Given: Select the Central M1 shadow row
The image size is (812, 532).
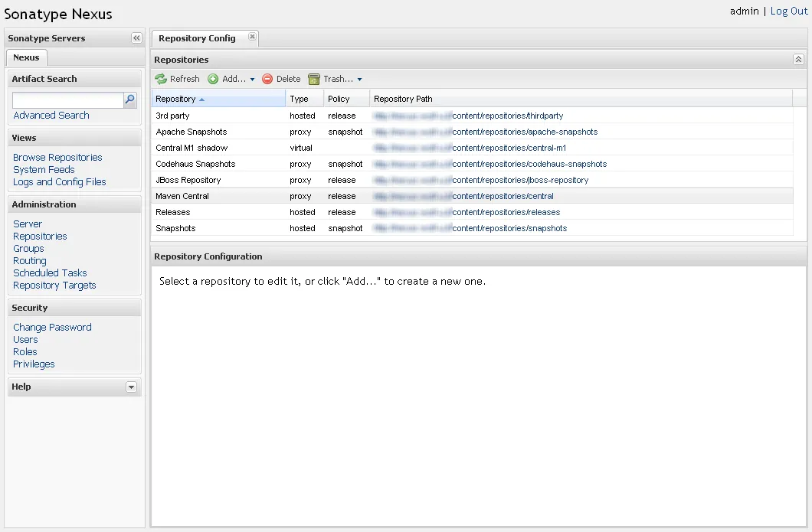Looking at the screenshot, I should coord(472,148).
